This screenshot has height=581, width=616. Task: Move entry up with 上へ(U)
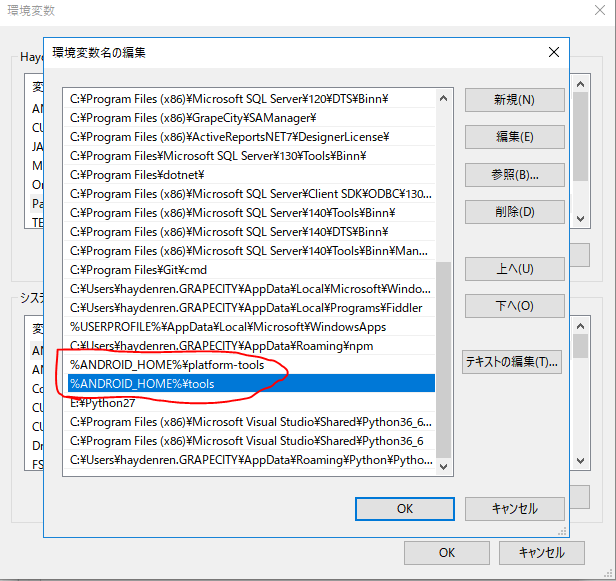click(515, 269)
